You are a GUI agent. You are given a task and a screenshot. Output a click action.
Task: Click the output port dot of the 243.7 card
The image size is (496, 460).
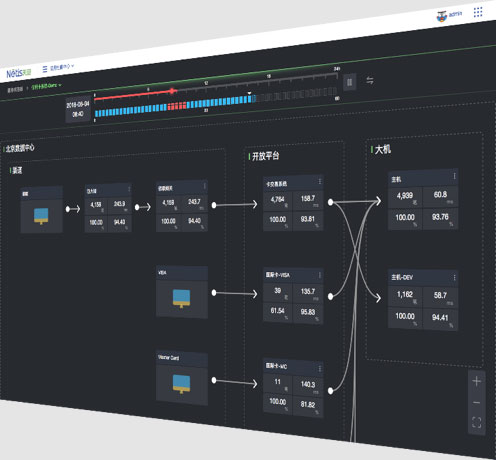pyautogui.click(x=214, y=205)
